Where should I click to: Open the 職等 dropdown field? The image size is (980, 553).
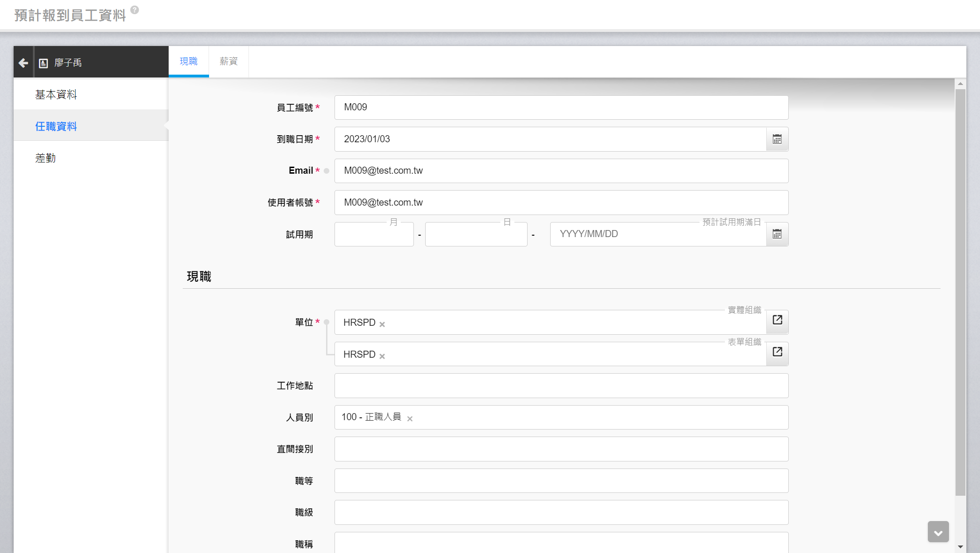point(561,481)
